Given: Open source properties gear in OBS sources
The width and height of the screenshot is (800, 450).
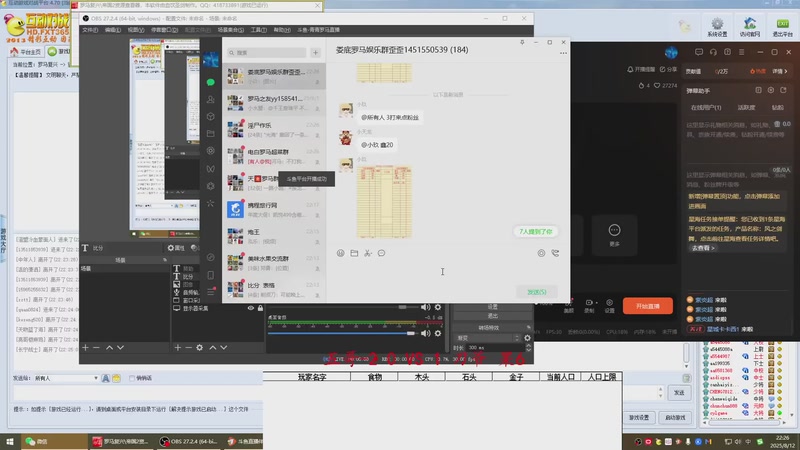Looking at the screenshot, I should tap(199, 347).
